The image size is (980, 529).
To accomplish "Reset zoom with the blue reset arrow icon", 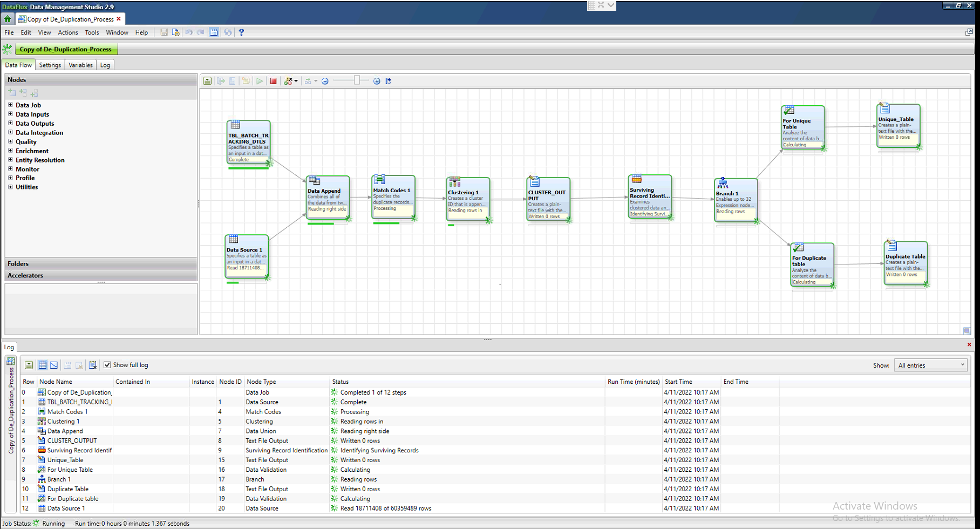I will [x=388, y=80].
